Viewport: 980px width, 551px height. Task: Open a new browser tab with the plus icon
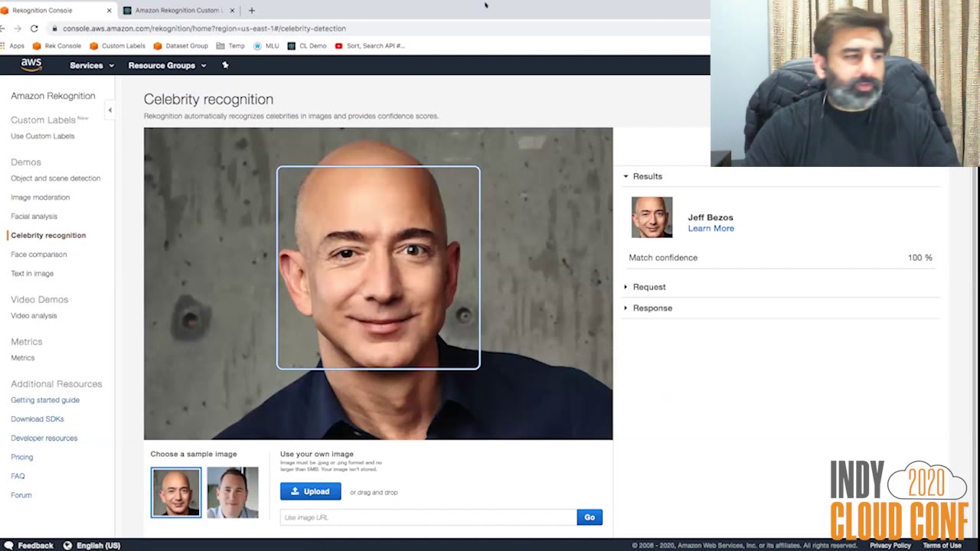point(251,10)
